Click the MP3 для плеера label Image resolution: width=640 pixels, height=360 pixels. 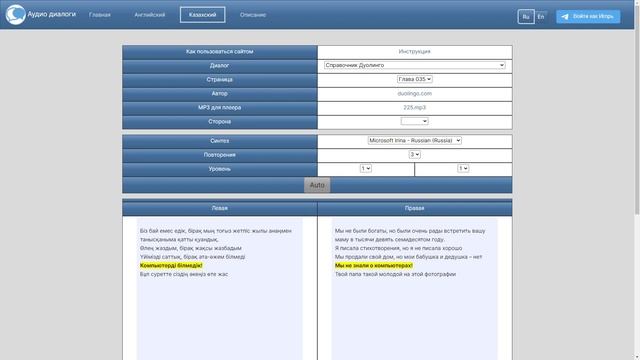[220, 107]
